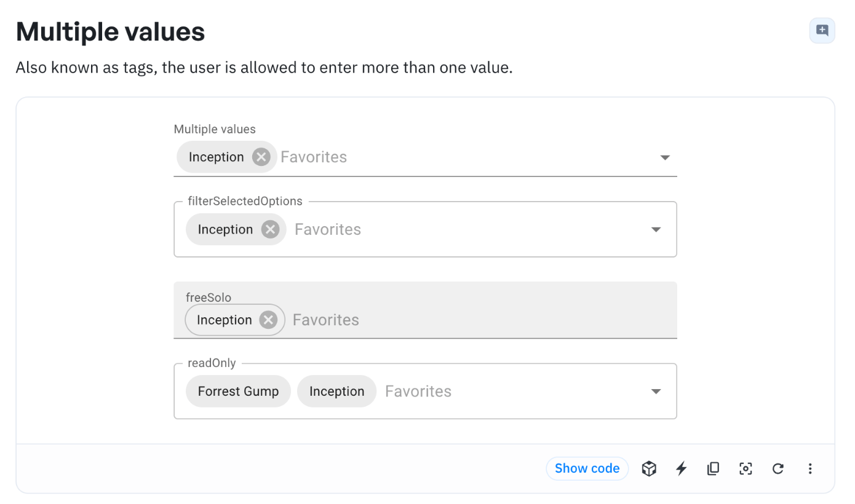Open demo in CodeSandbox
Viewport: 855px width, 504px height.
[649, 468]
